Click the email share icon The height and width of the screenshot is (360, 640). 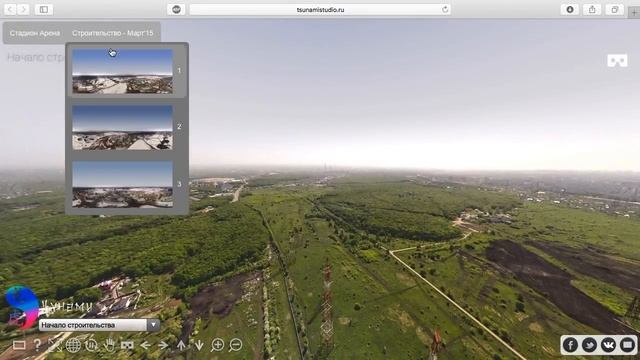point(627,345)
